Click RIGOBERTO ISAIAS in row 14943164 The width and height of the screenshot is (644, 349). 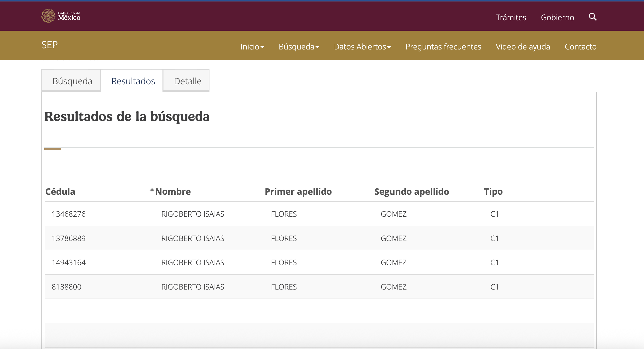pos(193,262)
